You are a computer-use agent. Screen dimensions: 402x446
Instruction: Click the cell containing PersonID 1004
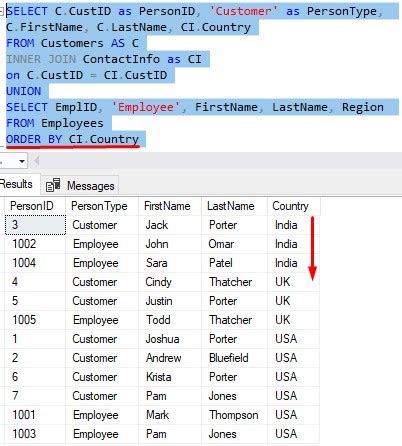coord(35,263)
